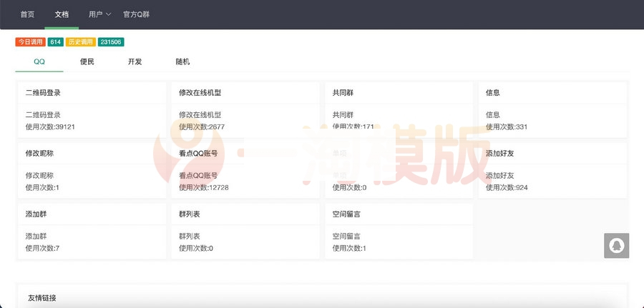
Task: Expand the 用户 dropdown menu
Action: 99,14
